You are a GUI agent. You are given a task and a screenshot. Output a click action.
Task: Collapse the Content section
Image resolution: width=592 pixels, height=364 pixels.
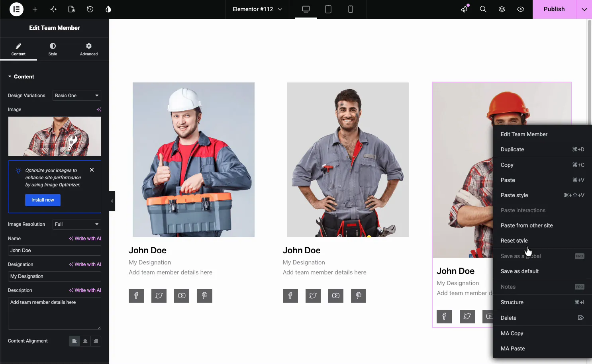point(21,76)
